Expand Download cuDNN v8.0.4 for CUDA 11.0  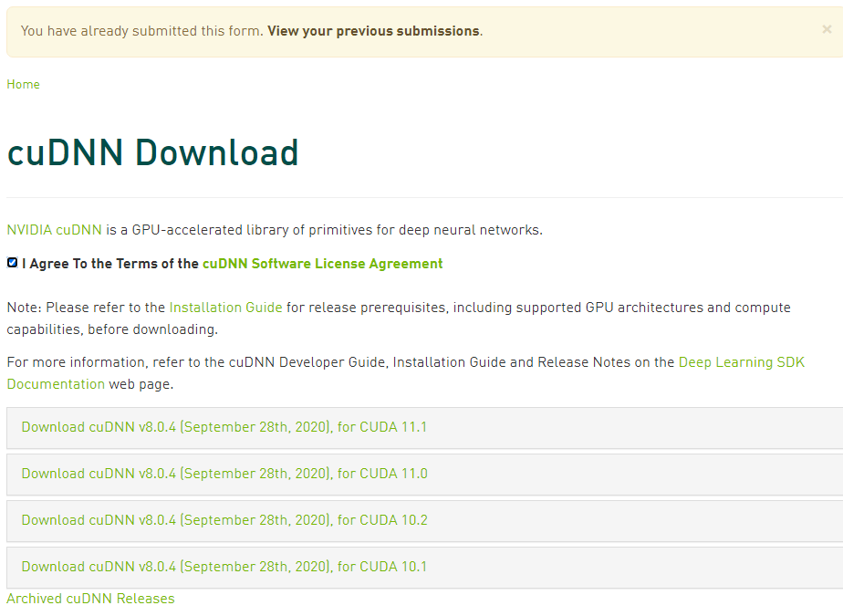point(425,474)
